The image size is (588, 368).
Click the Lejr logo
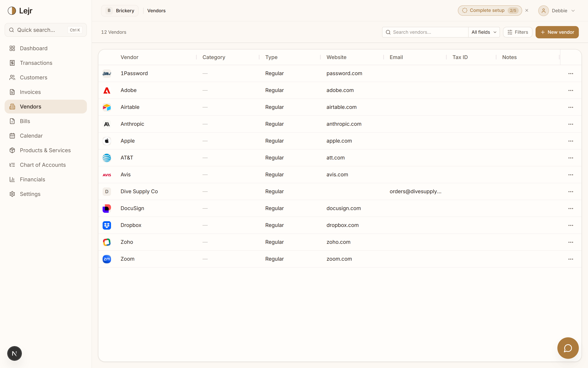point(20,11)
